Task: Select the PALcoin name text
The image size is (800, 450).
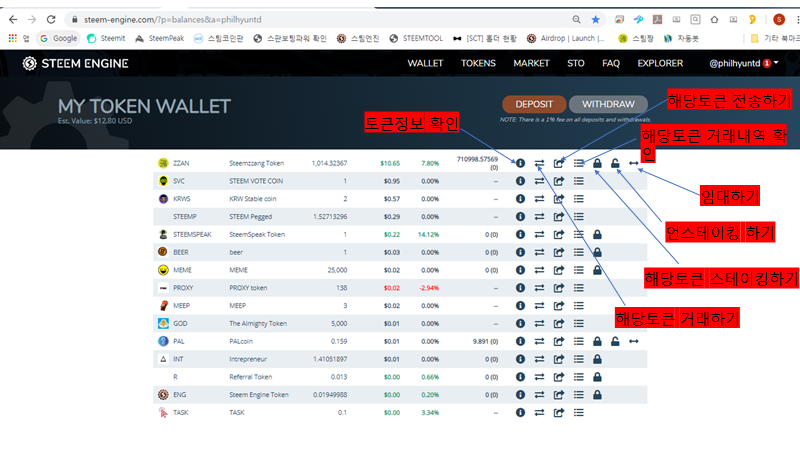Action: [241, 341]
